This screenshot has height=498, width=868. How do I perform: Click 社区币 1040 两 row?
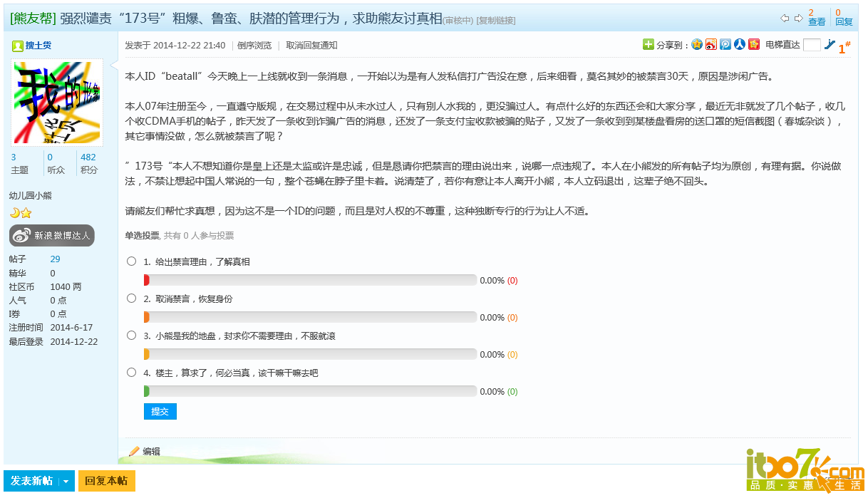tap(45, 286)
